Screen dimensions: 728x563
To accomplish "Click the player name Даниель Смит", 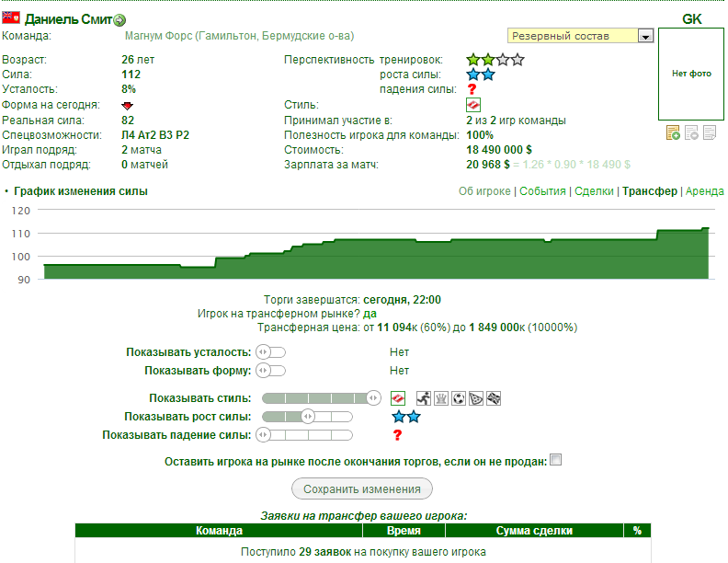I will coord(68,19).
